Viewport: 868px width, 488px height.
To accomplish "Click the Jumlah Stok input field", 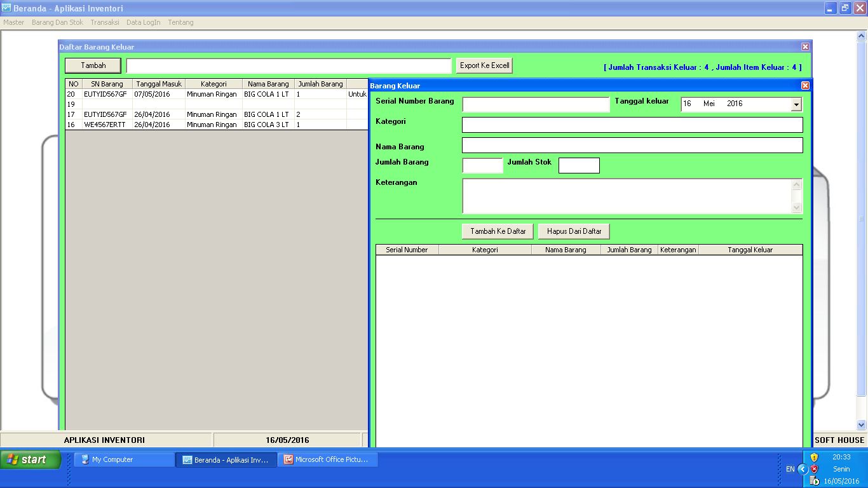I will click(579, 165).
